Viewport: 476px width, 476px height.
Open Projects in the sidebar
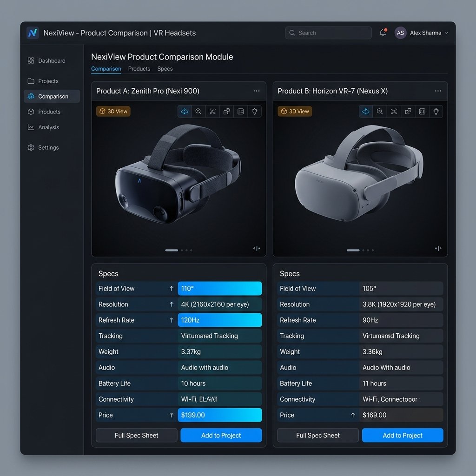pyautogui.click(x=52, y=81)
